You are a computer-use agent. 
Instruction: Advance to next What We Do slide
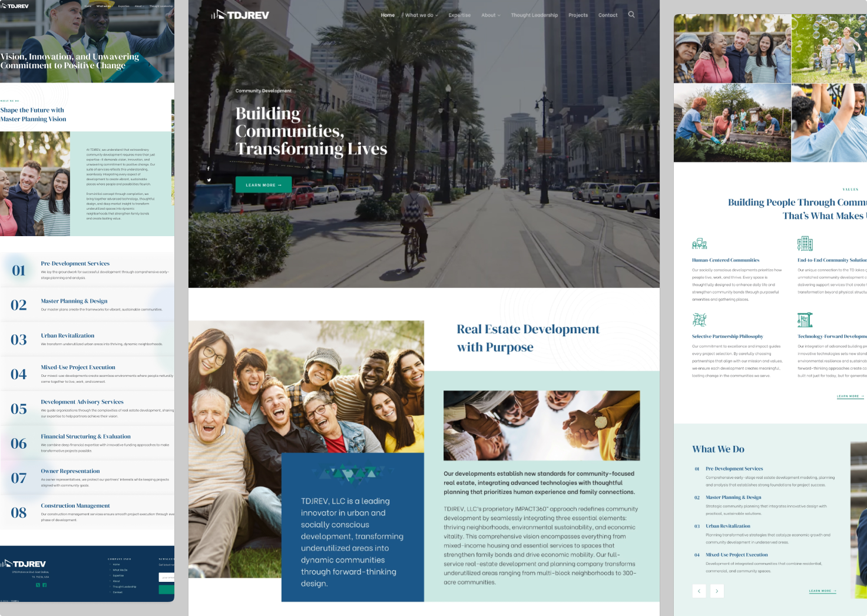(717, 591)
